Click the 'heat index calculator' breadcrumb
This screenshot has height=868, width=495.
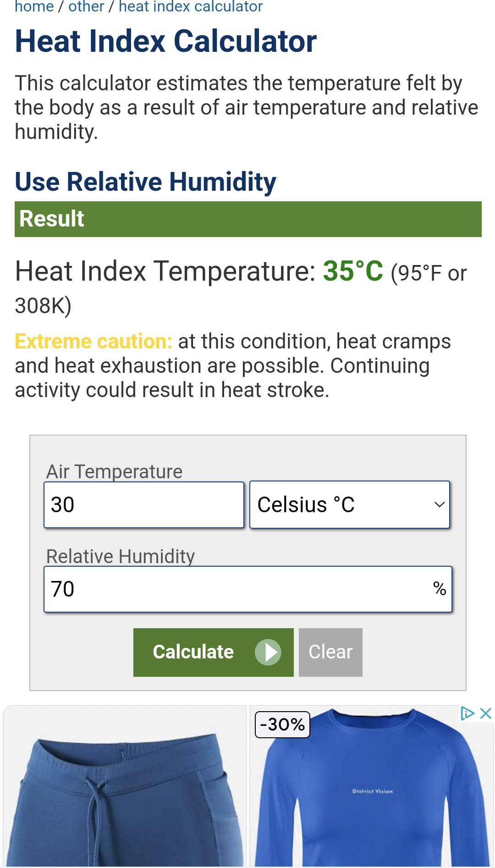tap(191, 7)
